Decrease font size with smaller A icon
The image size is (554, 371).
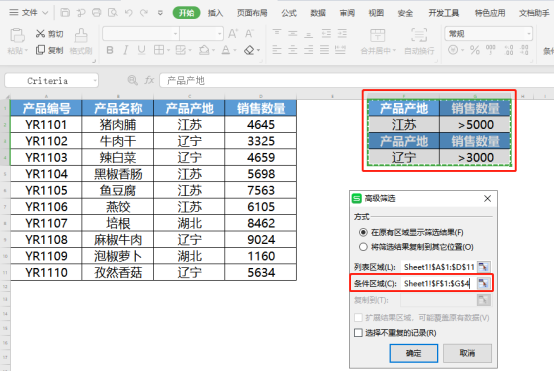point(249,34)
